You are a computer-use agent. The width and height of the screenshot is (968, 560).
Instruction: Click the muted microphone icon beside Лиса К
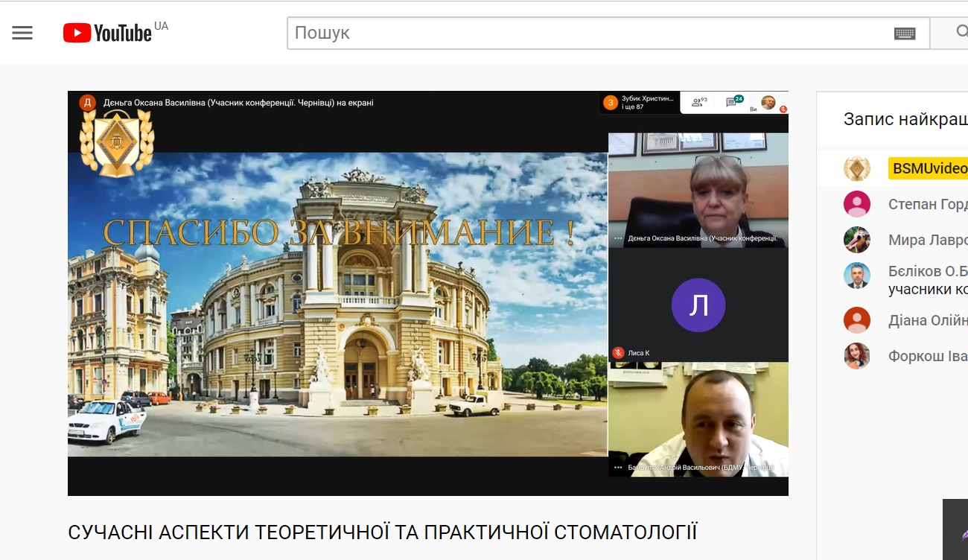tap(618, 353)
